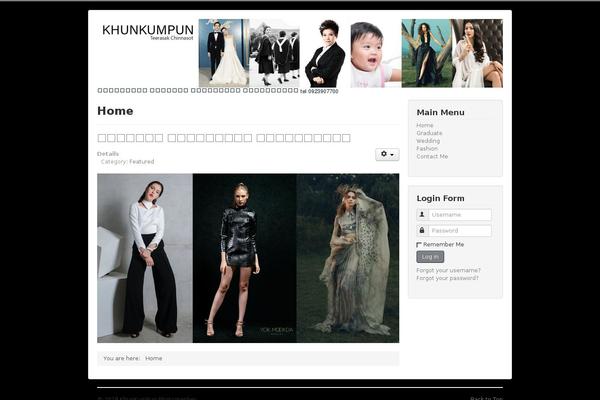Follow the Forgot your username? link
The height and width of the screenshot is (400, 600).
tap(448, 270)
